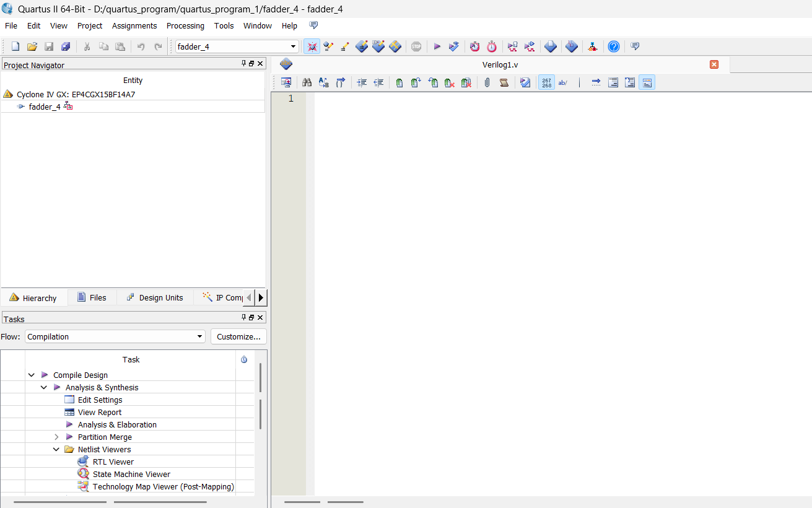Collapse the Compile Design task
812x508 pixels.
point(31,375)
